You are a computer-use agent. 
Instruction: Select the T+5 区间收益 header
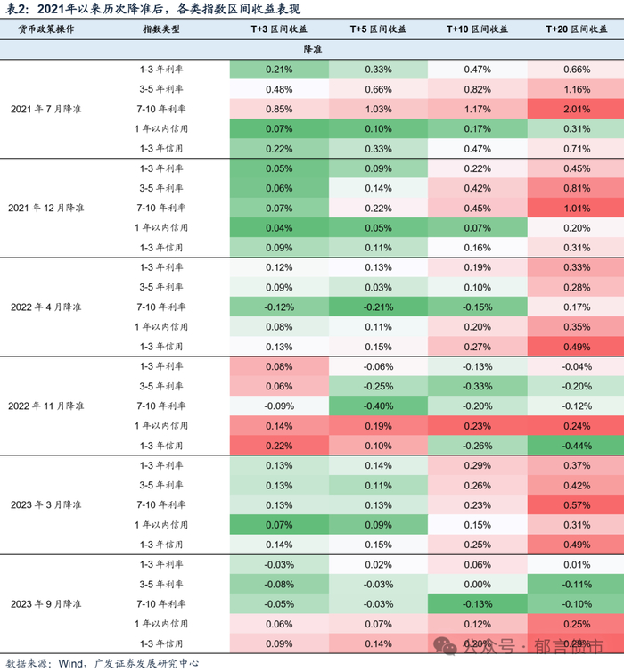coord(378,29)
